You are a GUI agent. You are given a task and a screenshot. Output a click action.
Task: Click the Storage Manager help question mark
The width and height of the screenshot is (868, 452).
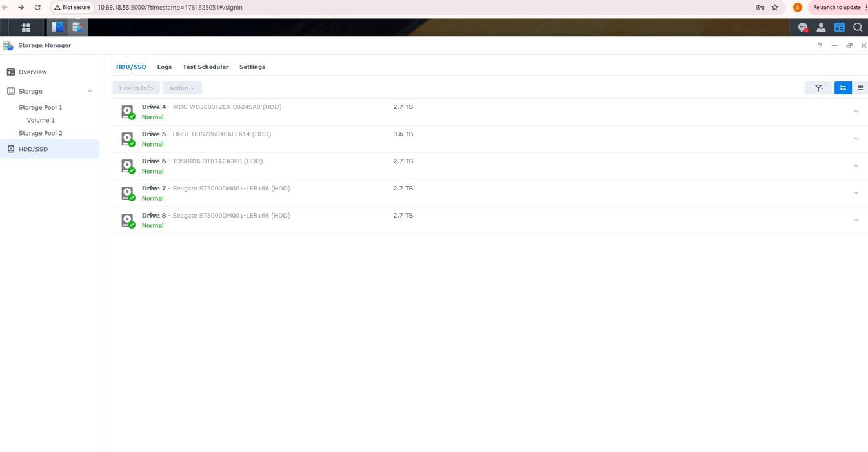[x=820, y=46]
